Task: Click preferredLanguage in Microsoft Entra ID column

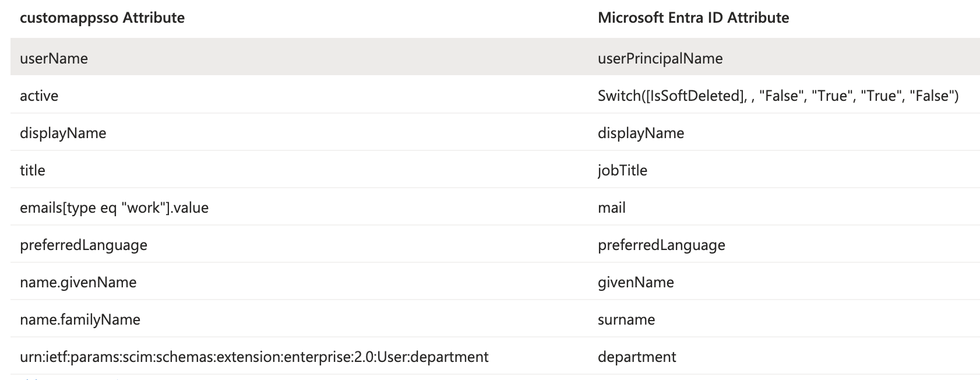Action: coord(661,245)
